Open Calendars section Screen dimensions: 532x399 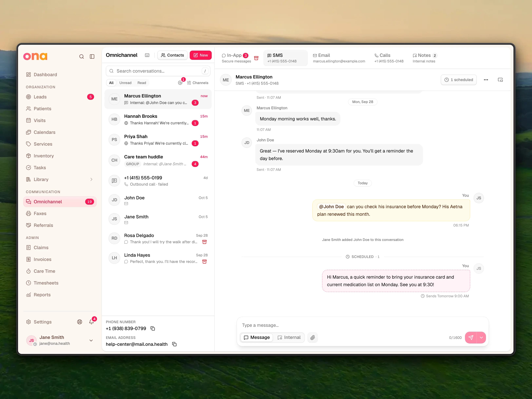coord(60,132)
